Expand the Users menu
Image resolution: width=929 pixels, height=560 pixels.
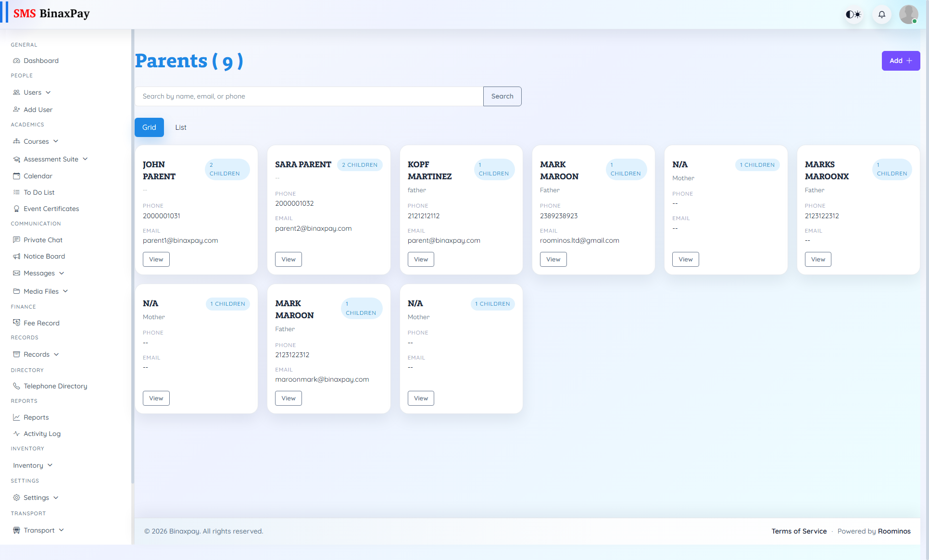32,92
